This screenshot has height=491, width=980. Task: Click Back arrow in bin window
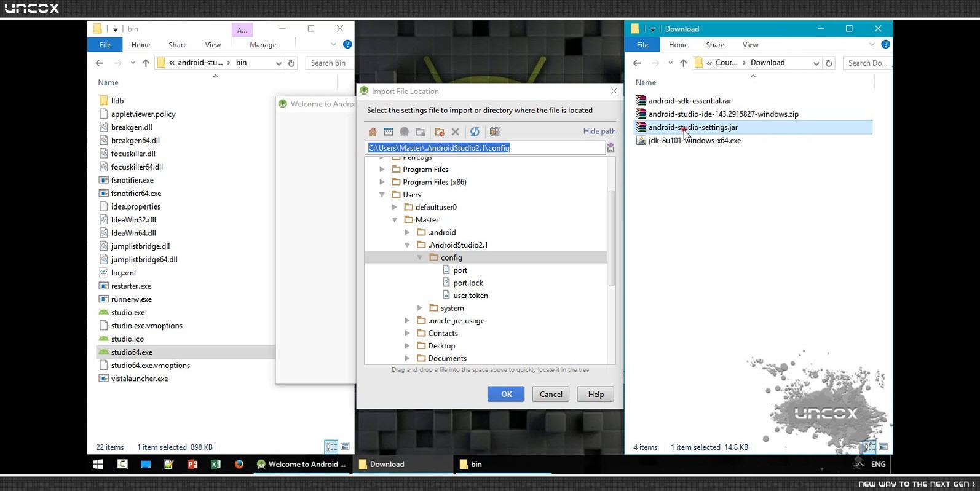pyautogui.click(x=100, y=63)
